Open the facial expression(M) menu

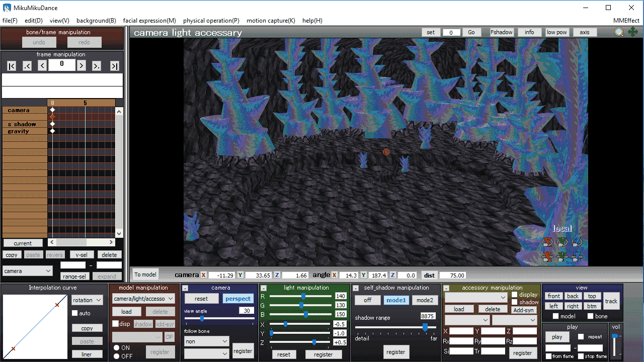(149, 21)
